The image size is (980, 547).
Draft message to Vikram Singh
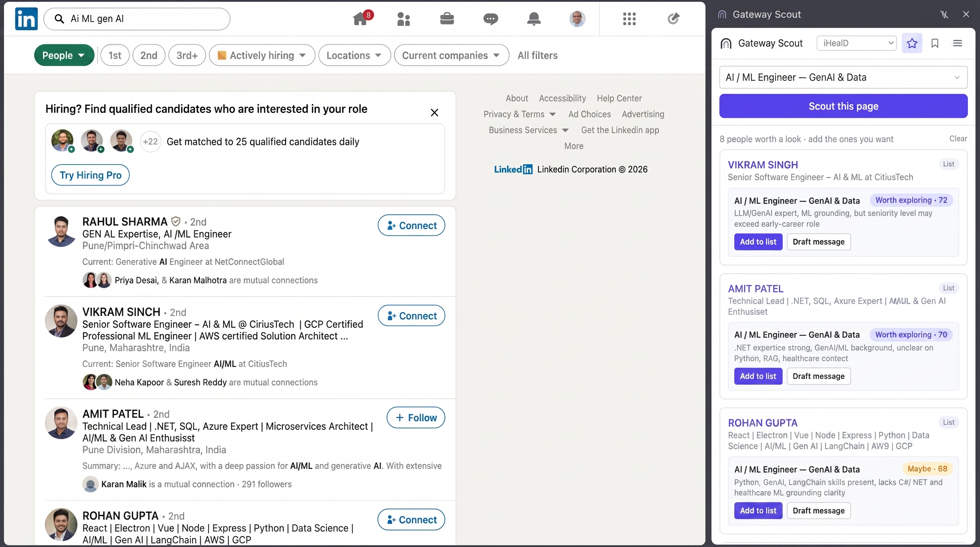(818, 241)
